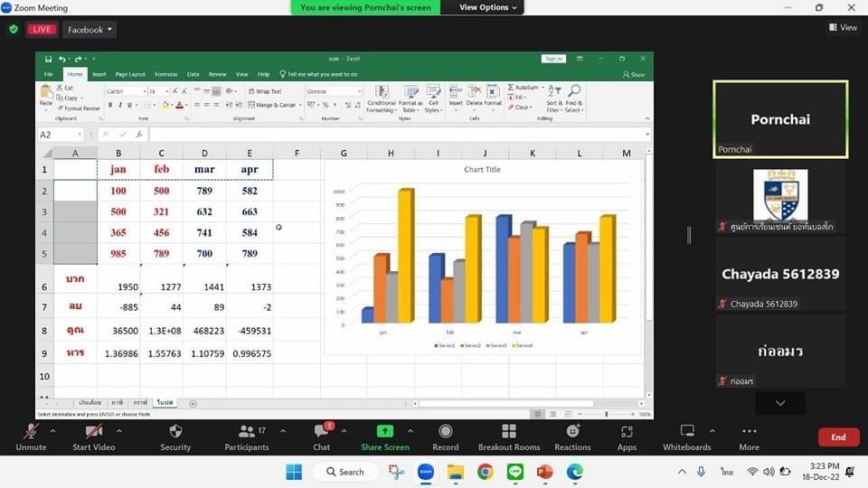
Task: Open the Security shield icon
Action: [x=175, y=432]
